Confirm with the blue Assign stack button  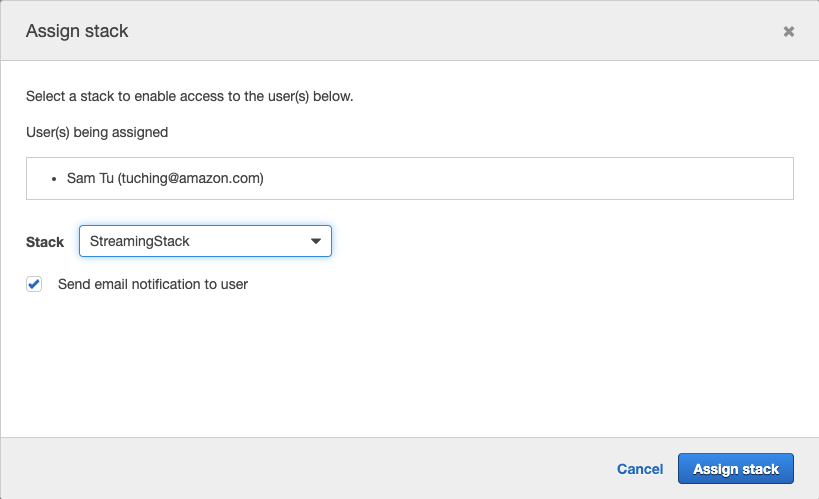coord(735,469)
